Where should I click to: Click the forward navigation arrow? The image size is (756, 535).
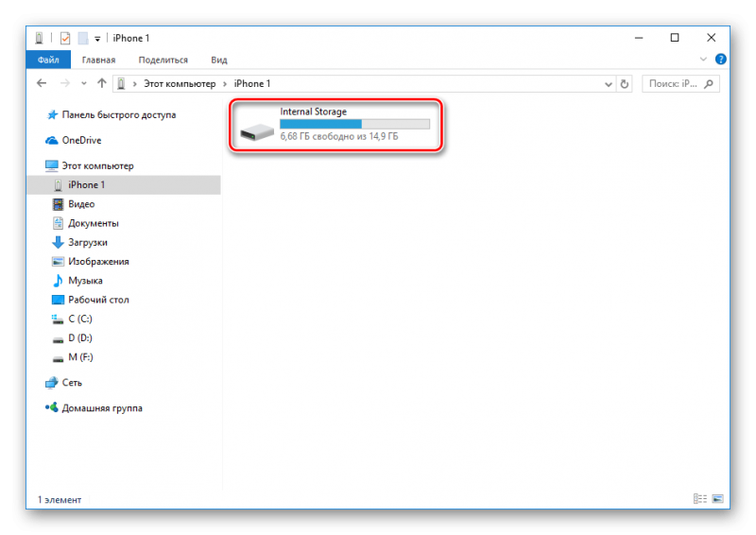tap(65, 83)
